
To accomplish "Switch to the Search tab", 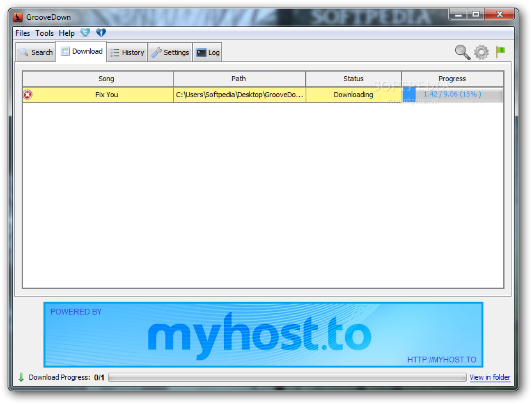I will tap(36, 52).
